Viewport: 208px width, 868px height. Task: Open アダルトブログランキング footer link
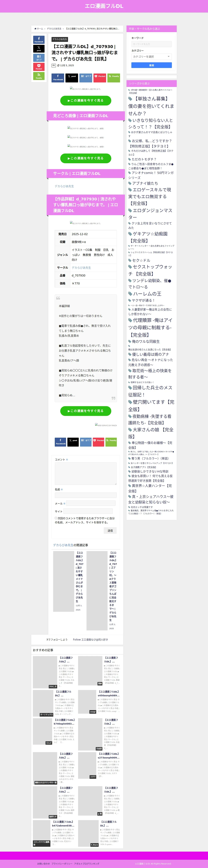click(87, 864)
